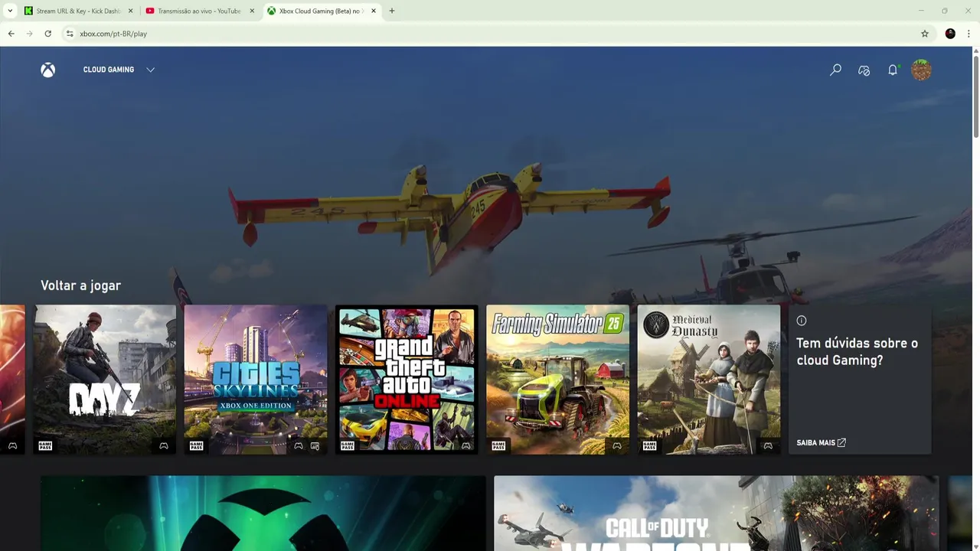The image size is (980, 551).
Task: Click the controller icon on the partially hidden left card
Action: tap(13, 445)
